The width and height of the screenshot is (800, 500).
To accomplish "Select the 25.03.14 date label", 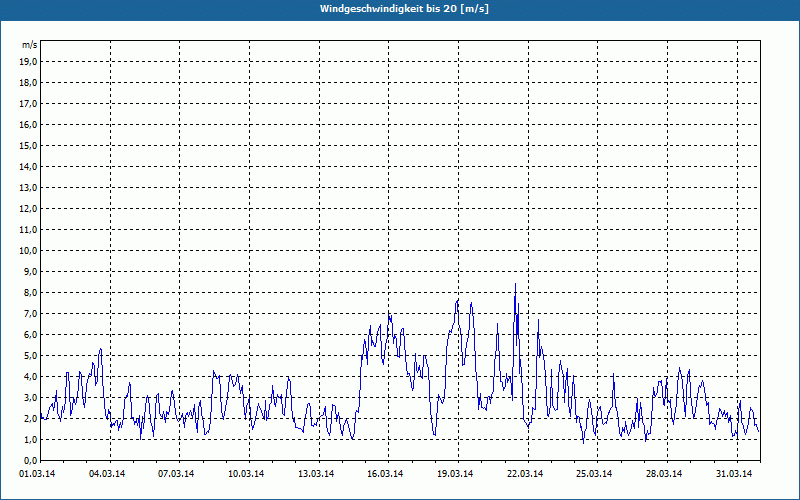I will click(594, 474).
